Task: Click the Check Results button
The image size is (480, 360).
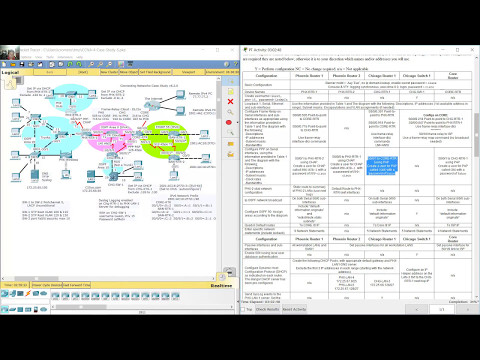Action: point(268,310)
